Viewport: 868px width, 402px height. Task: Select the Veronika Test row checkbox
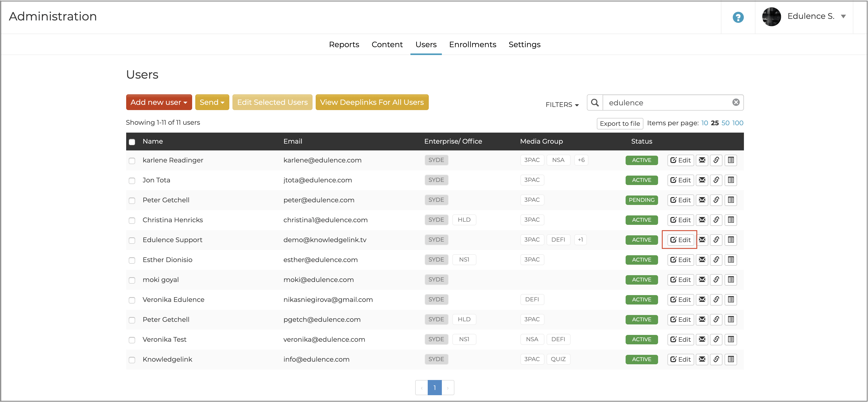click(132, 340)
